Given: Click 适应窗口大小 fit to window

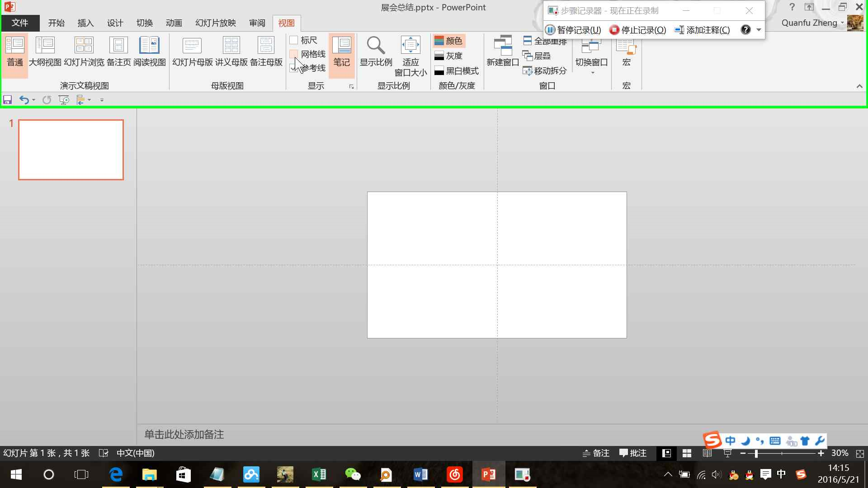Looking at the screenshot, I should point(410,56).
